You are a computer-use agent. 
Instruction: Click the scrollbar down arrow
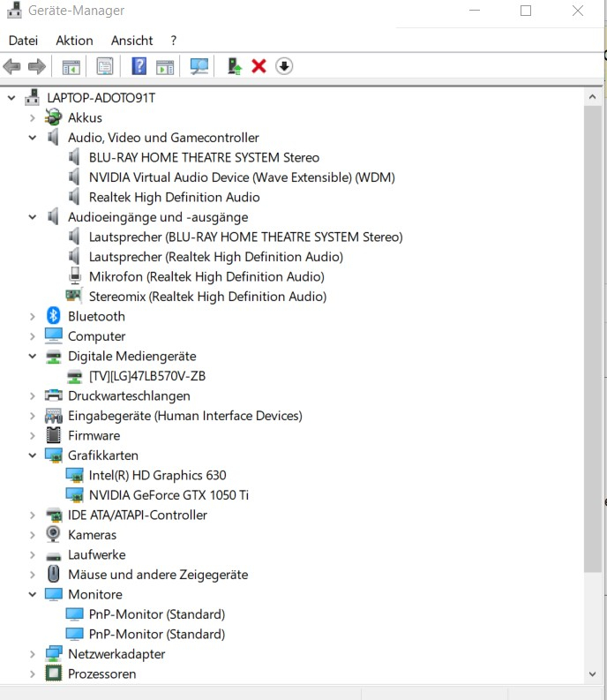pyautogui.click(x=592, y=674)
